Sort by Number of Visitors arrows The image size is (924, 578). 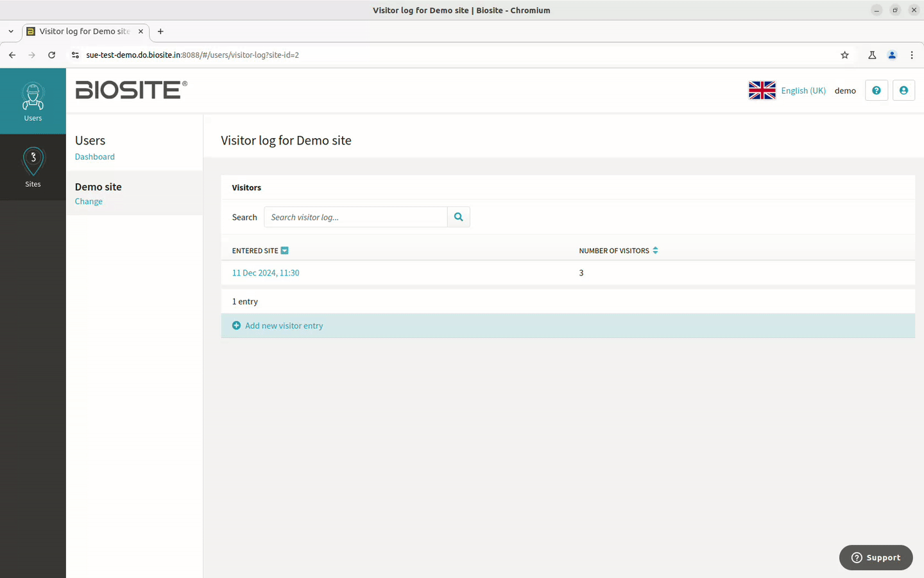[x=655, y=250]
